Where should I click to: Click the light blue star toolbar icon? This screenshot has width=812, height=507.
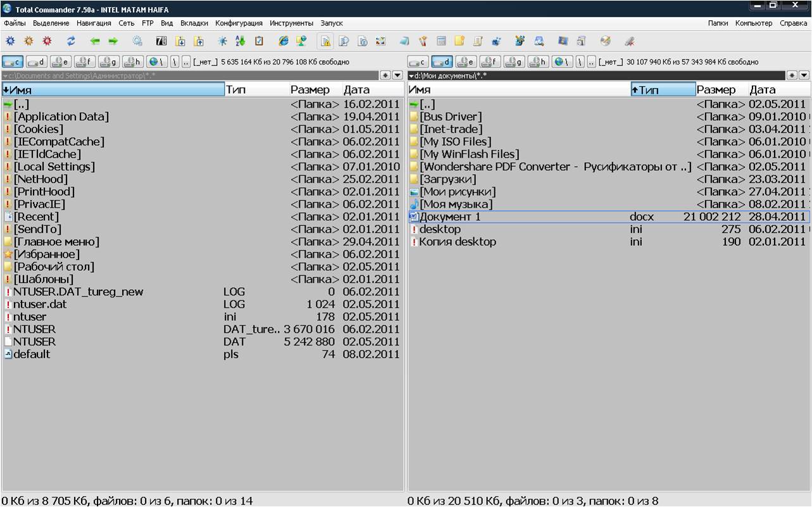point(222,41)
